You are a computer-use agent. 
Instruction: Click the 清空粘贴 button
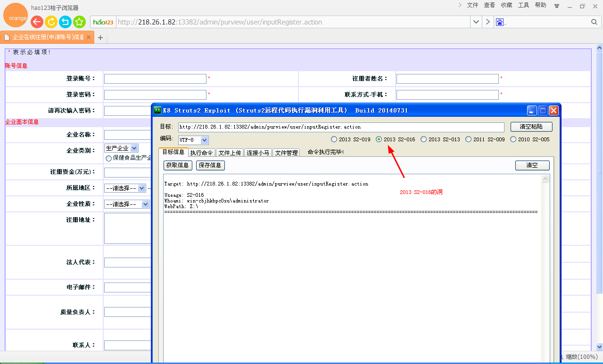pyautogui.click(x=531, y=127)
